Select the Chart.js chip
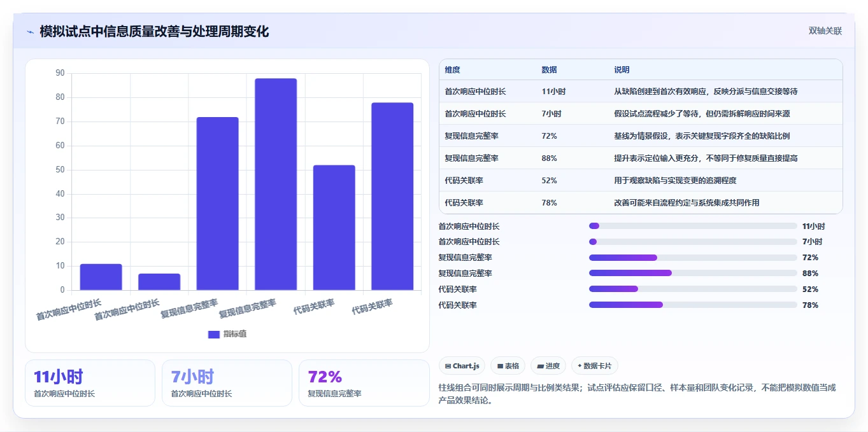This screenshot has width=868, height=432. [462, 366]
